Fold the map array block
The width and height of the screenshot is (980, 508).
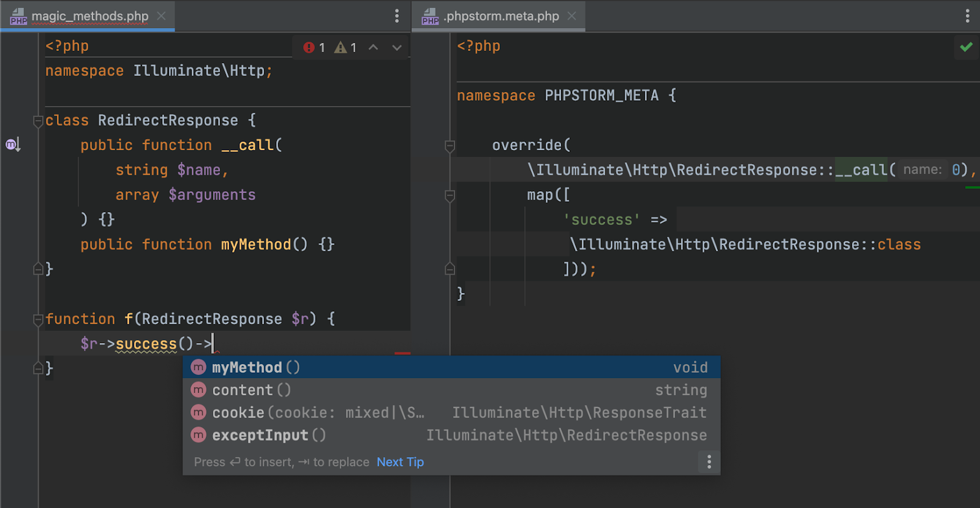click(450, 195)
